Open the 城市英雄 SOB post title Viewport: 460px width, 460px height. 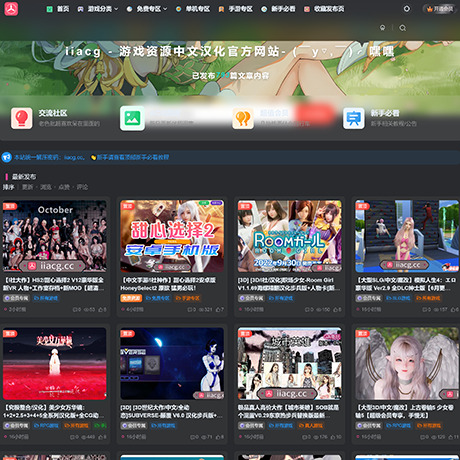pos(289,411)
